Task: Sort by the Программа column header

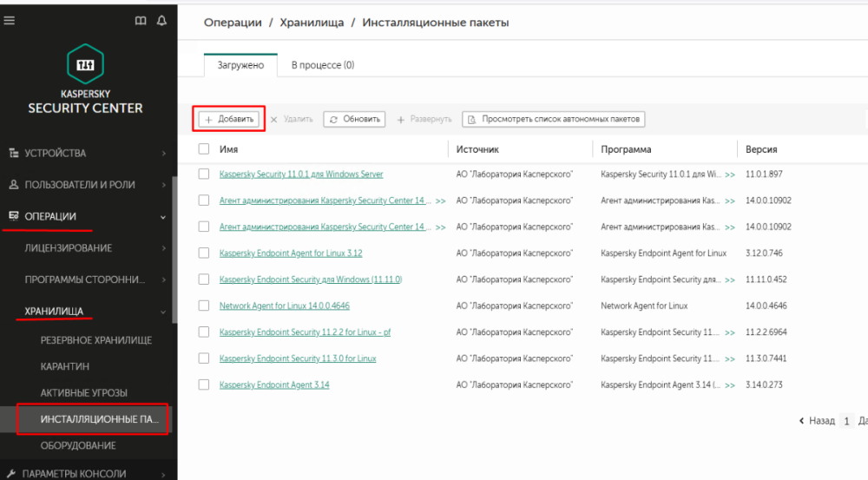Action: click(x=626, y=149)
